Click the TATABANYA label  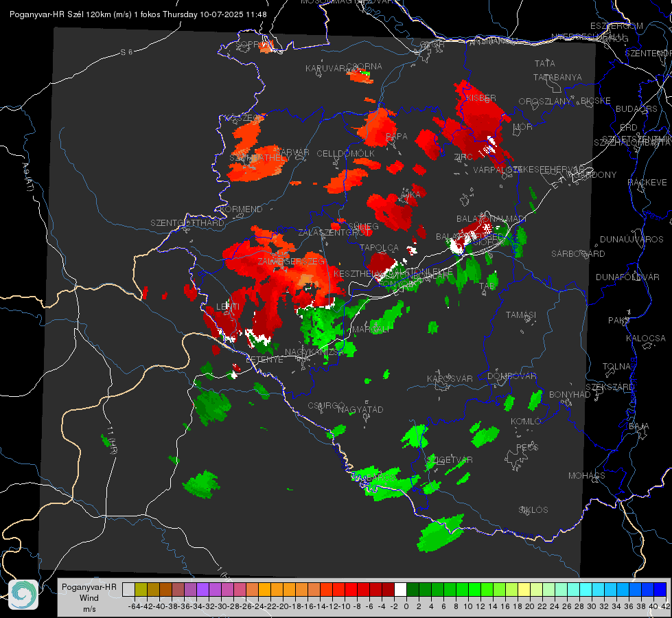[557, 77]
